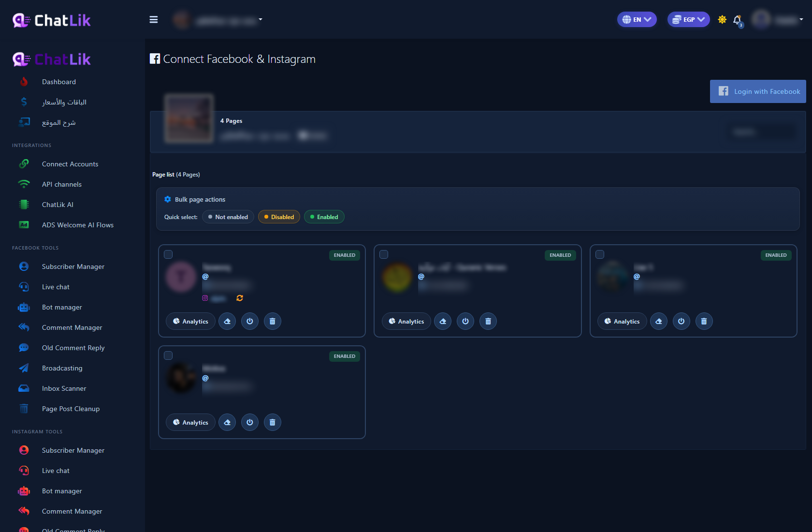Check the black avatar page checkbox
This screenshot has height=532, width=812.
tap(168, 355)
